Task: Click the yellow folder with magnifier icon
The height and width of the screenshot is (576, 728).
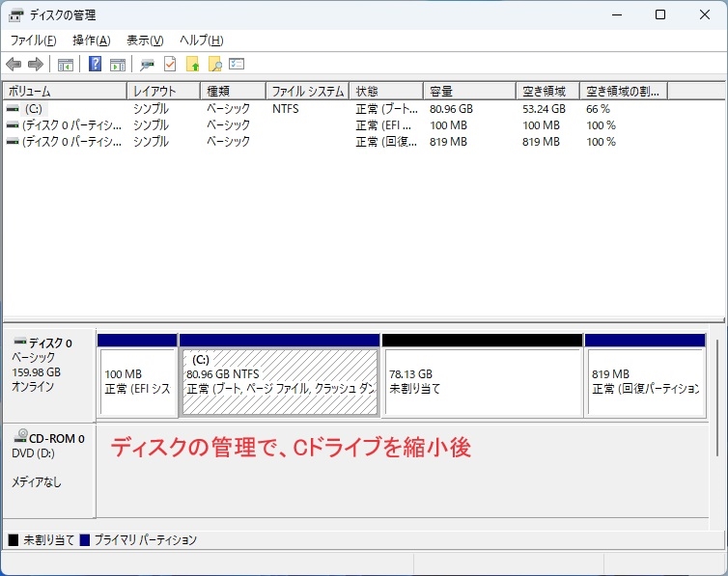Action: 215,64
